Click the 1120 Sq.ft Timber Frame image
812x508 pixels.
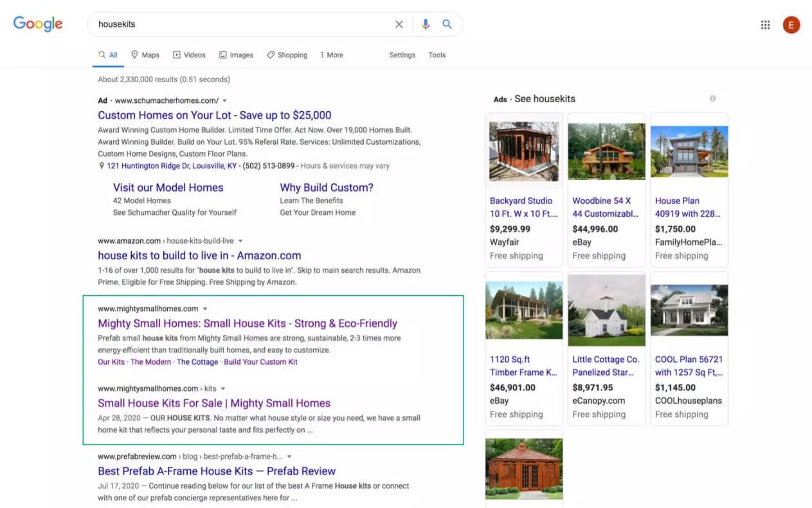(x=524, y=311)
